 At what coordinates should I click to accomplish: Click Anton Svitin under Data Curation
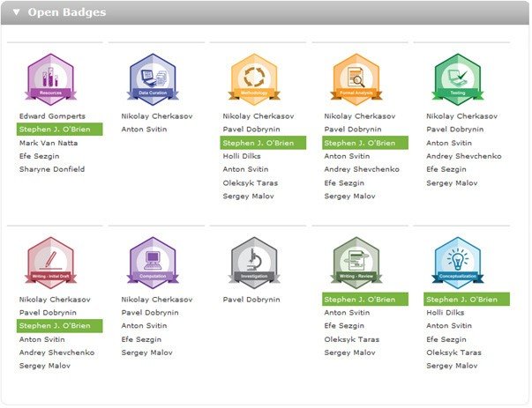143,130
